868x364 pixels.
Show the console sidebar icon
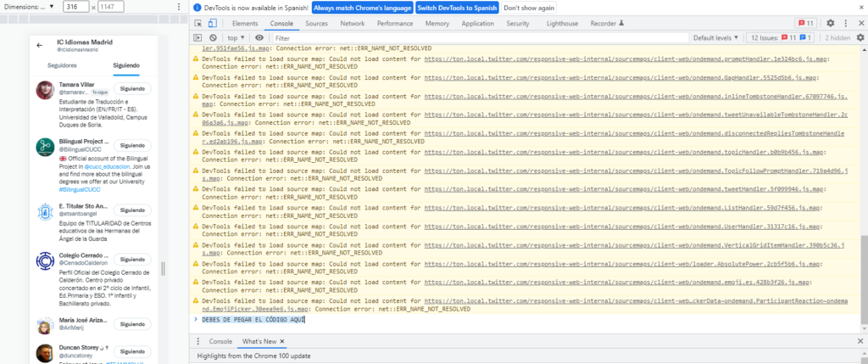coord(197,38)
